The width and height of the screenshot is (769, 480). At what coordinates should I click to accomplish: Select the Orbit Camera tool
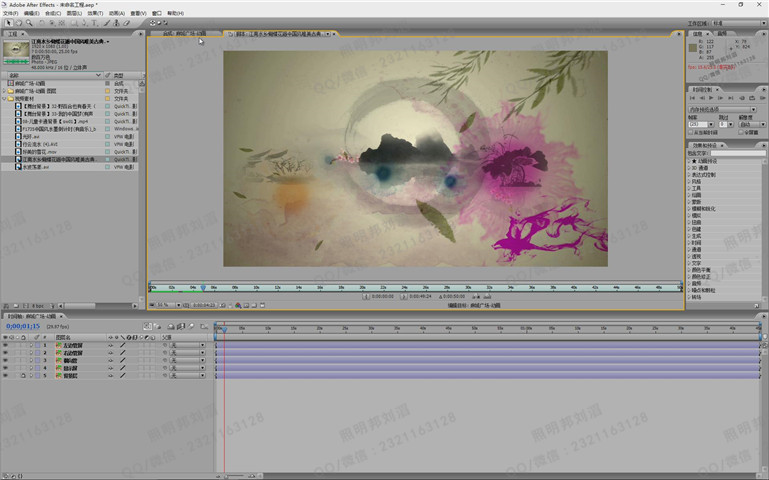click(x=52, y=23)
